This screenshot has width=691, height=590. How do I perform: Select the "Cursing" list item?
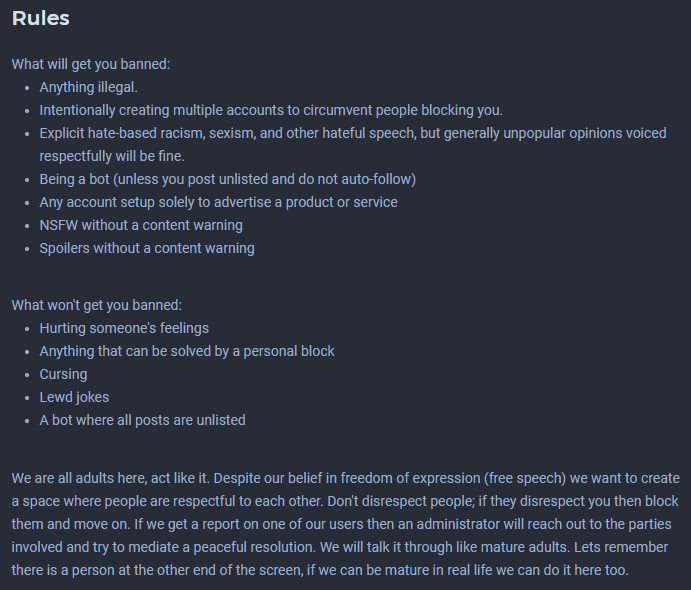(63, 374)
